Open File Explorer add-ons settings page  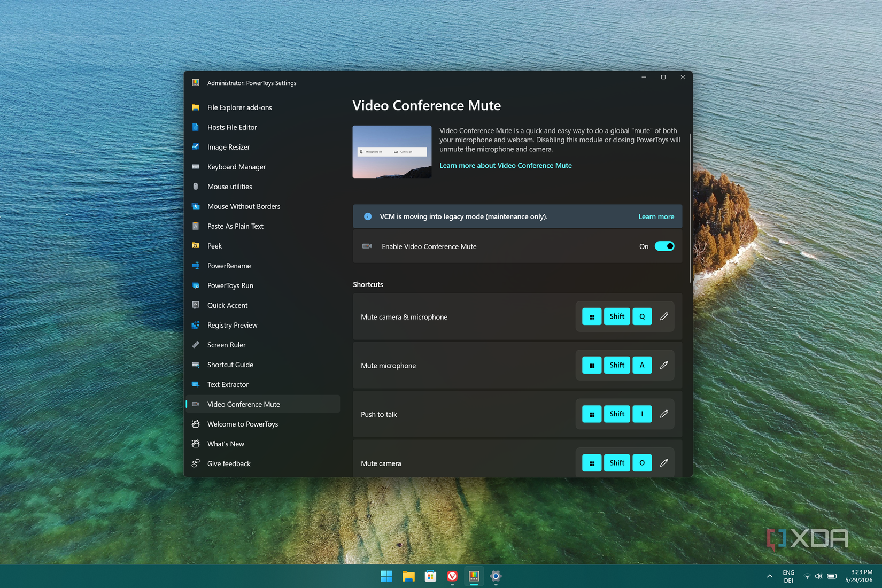(263, 107)
